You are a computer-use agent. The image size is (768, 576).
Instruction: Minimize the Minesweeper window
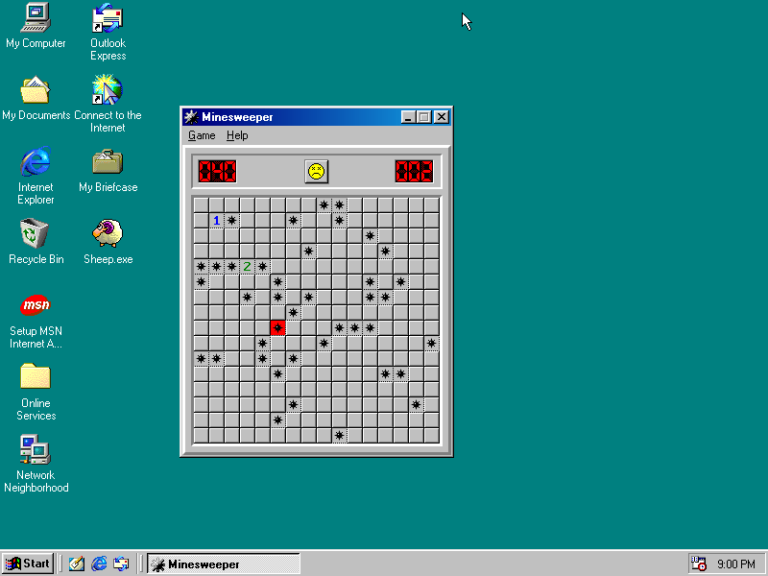coord(408,117)
